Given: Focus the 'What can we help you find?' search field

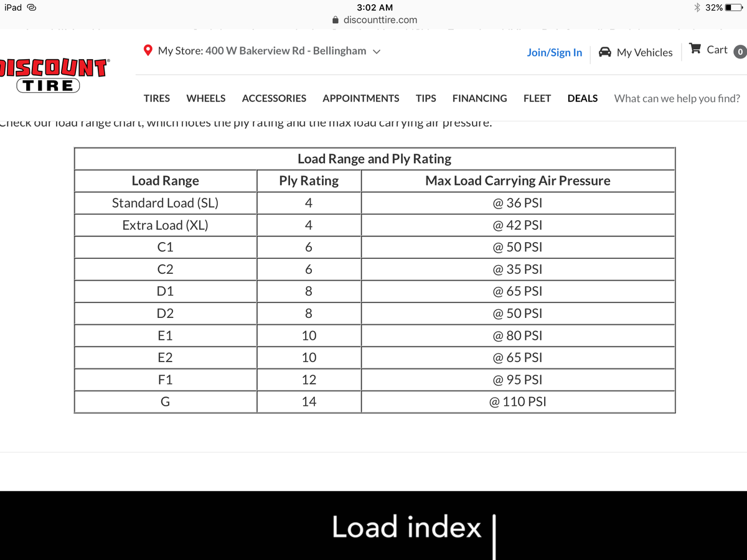Looking at the screenshot, I should pos(677,98).
